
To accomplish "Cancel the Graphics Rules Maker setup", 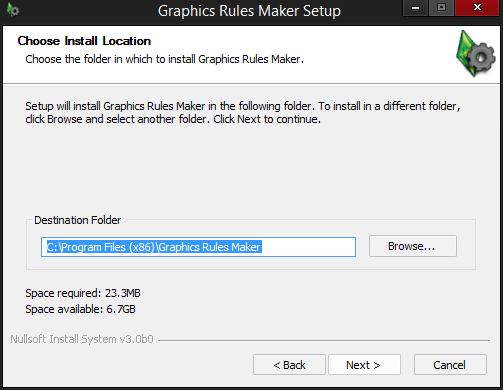I will coord(450,365).
